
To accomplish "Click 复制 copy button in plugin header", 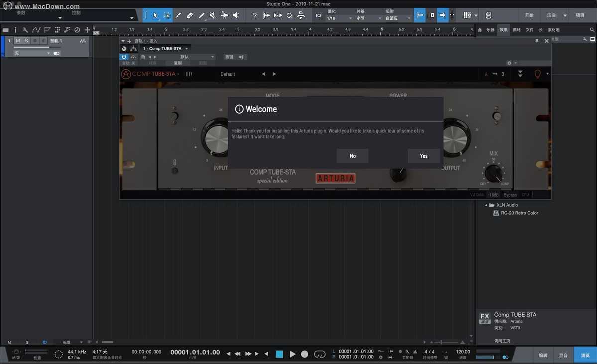I will coord(178,63).
